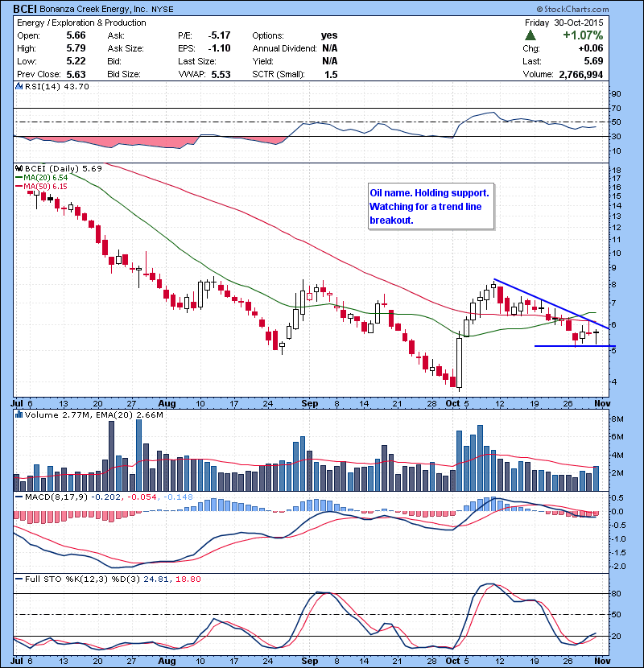Click the Oct label on price axis
The height and width of the screenshot is (668, 644).
(452, 403)
